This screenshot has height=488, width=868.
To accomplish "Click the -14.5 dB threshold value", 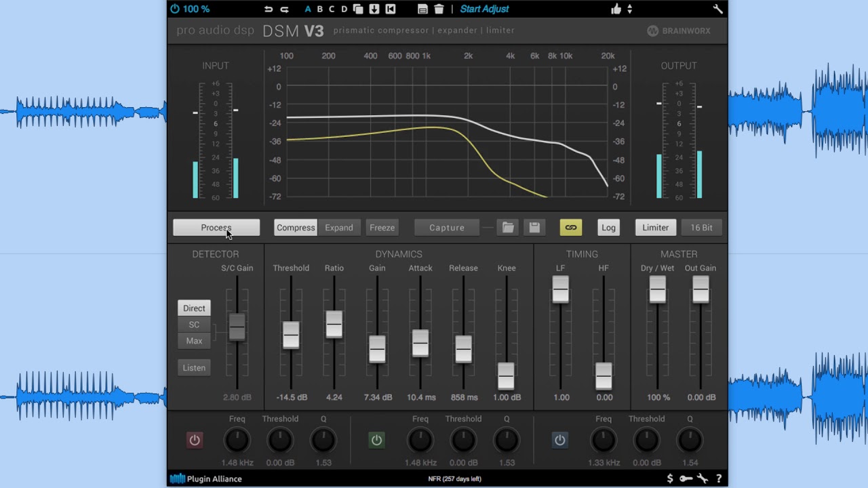I will [292, 397].
